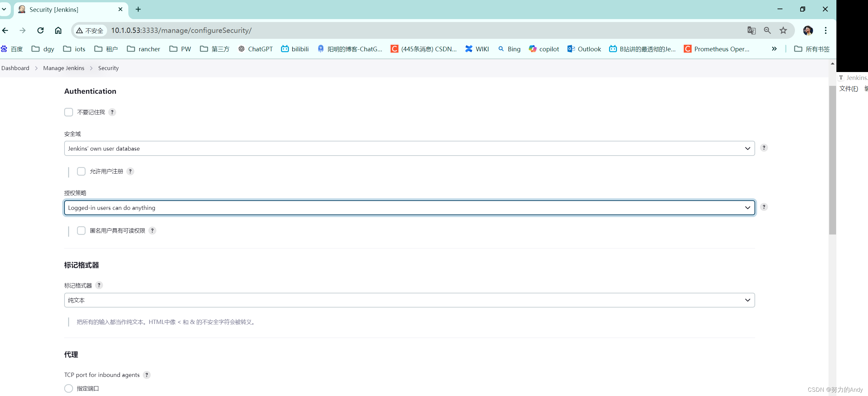
Task: Close the Security [Jenkins] tab
Action: pos(120,10)
